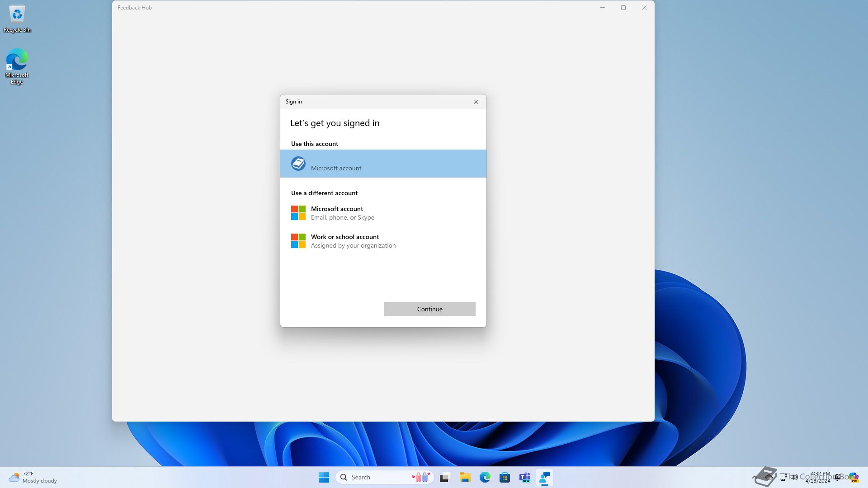The height and width of the screenshot is (488, 868).
Task: Open Task View from the taskbar
Action: click(445, 477)
